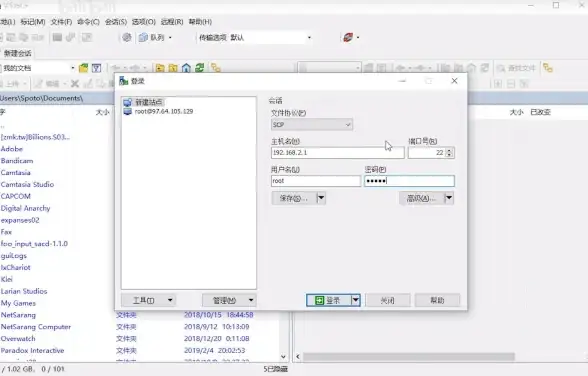Select the IxChariot folder
The height and width of the screenshot is (376, 588).
[x=15, y=268]
